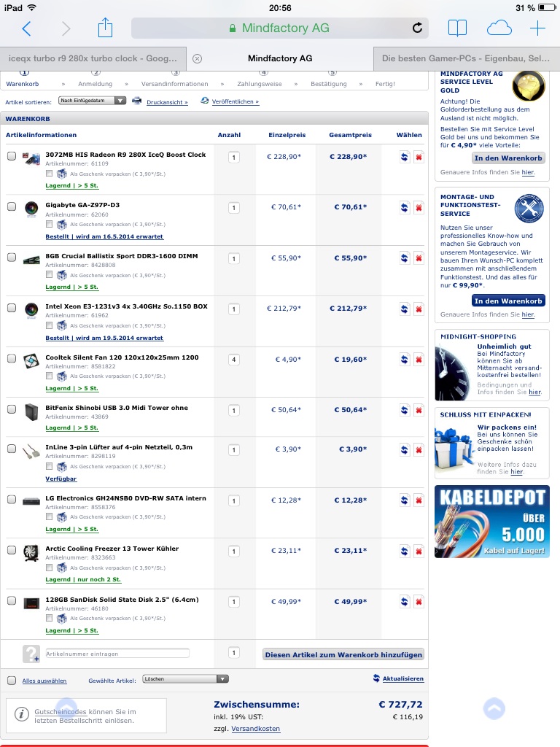This screenshot has width=560, height=747.
Task: Remove Cooltek Silent Fan 120 from the cart
Action: pyautogui.click(x=419, y=360)
